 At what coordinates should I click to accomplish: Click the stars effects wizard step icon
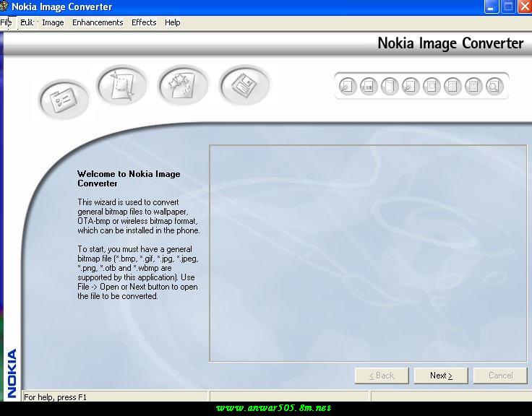183,84
